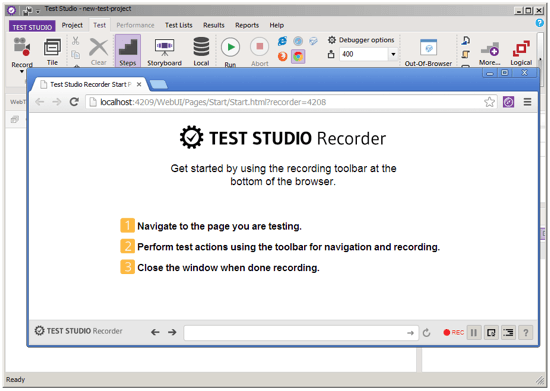This screenshot has height=391, width=550.
Task: Switch to the Performance tab
Action: coord(135,25)
